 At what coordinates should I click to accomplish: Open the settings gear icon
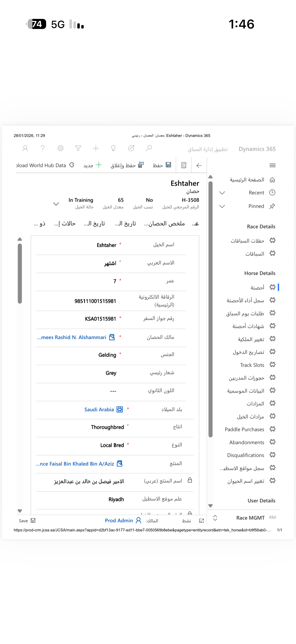tap(60, 148)
